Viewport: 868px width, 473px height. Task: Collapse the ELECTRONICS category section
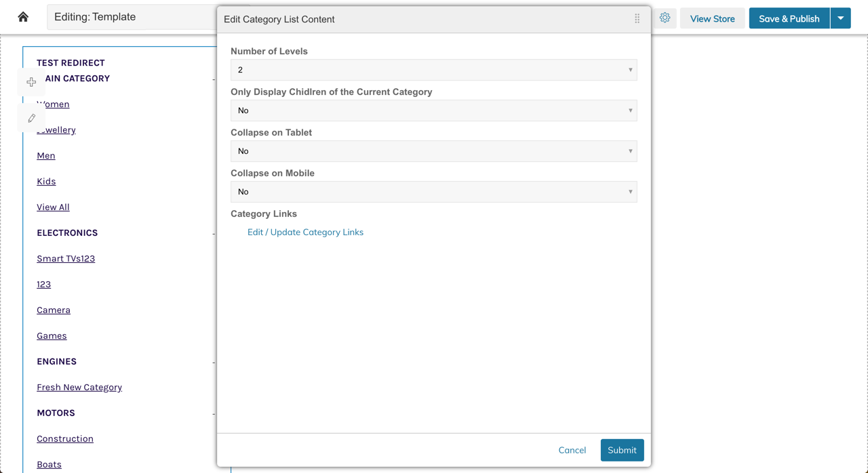(x=214, y=233)
